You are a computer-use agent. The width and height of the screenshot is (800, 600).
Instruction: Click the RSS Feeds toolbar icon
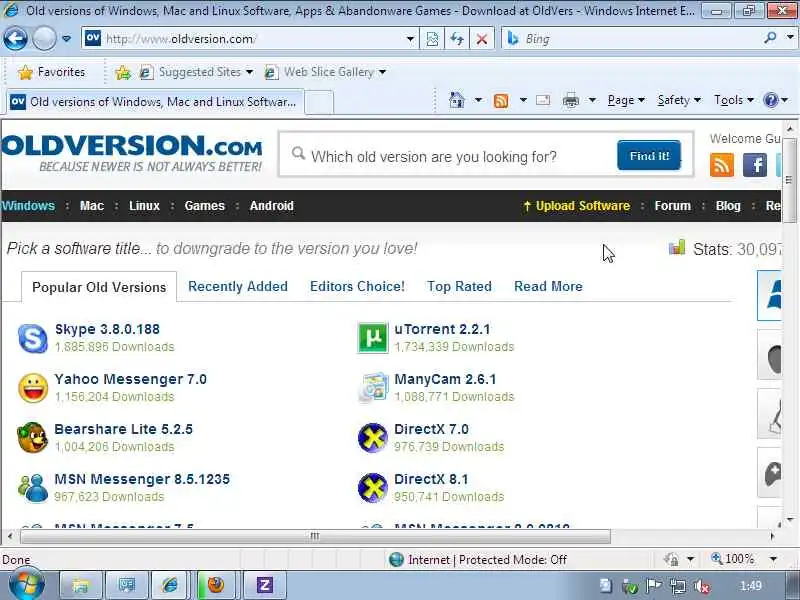coord(501,101)
